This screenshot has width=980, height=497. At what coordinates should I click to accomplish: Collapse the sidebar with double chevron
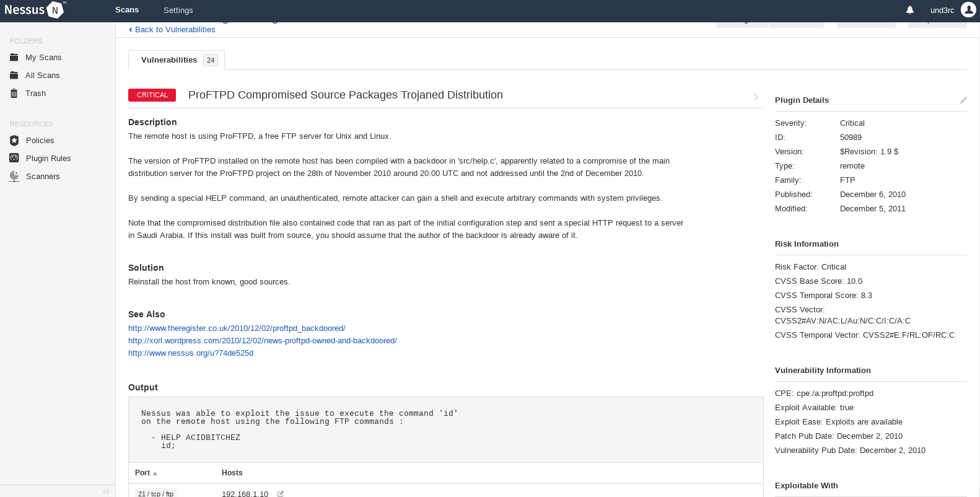point(106,491)
